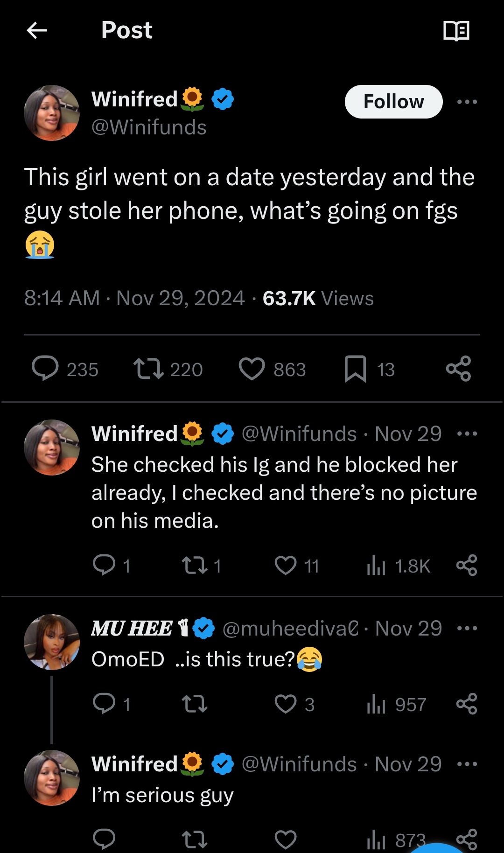Bookmark the main post

(x=355, y=369)
